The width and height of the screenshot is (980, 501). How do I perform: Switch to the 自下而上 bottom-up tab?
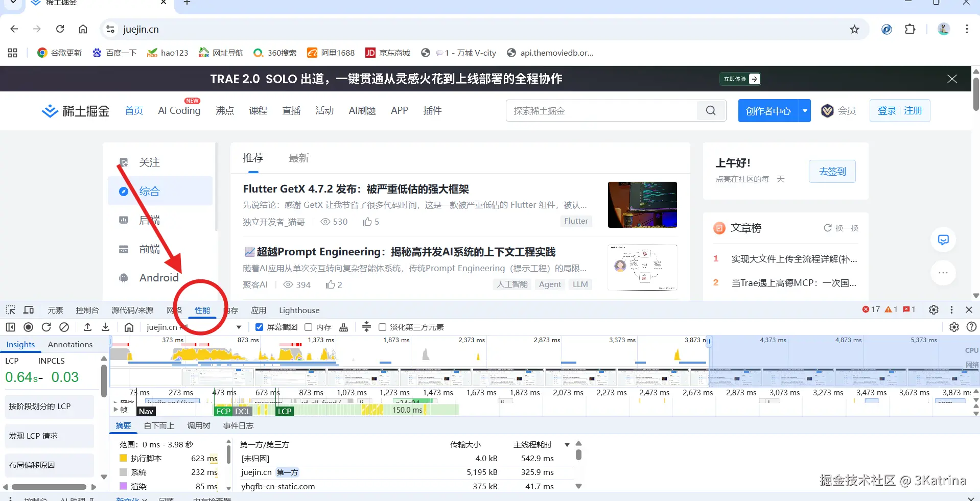click(x=159, y=425)
